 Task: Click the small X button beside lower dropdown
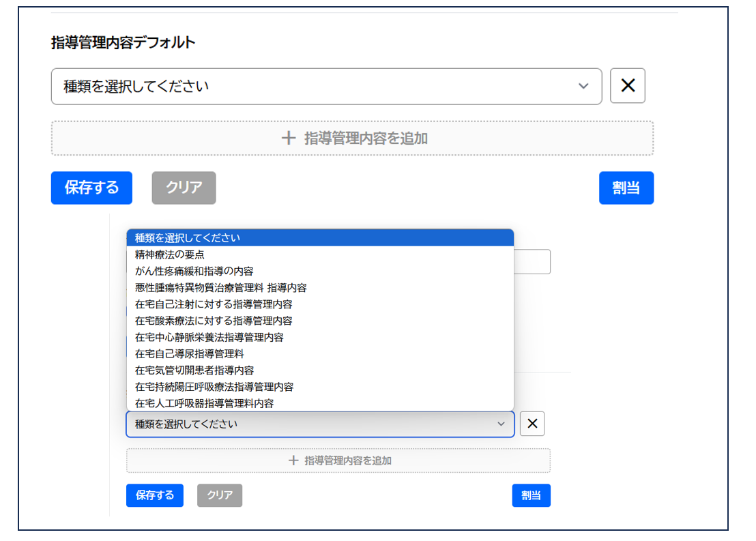click(x=532, y=424)
